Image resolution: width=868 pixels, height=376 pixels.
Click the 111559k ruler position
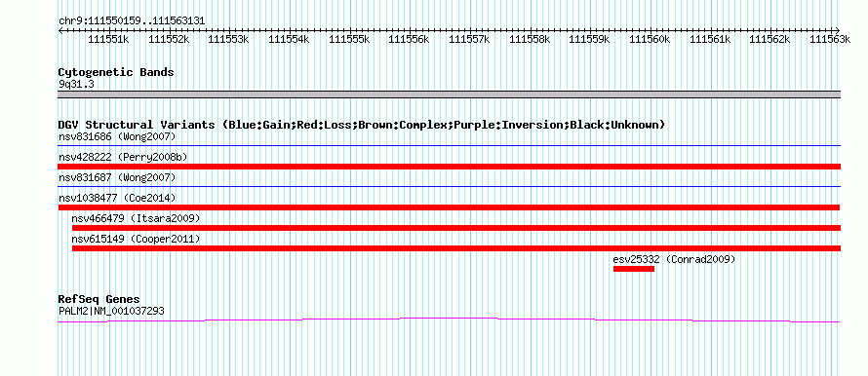pos(589,39)
